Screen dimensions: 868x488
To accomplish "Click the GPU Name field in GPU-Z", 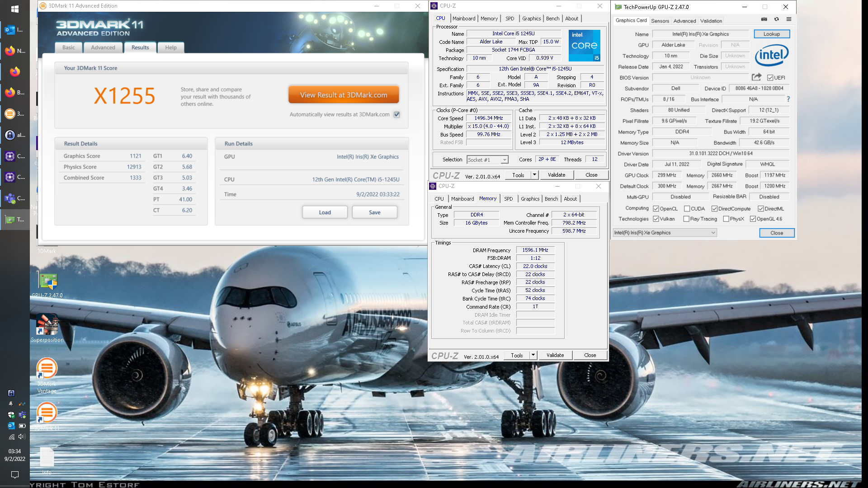I will coord(700,34).
